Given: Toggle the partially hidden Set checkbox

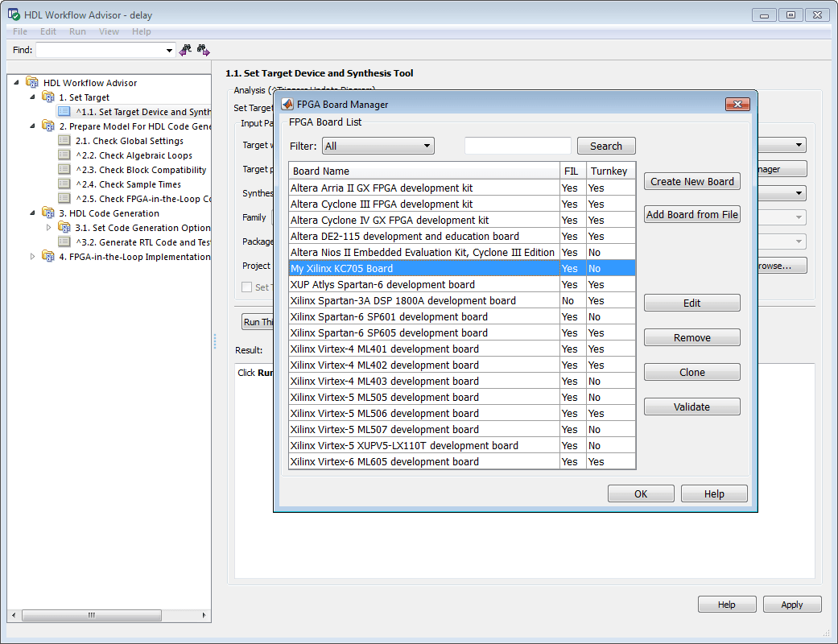Looking at the screenshot, I should tap(247, 287).
